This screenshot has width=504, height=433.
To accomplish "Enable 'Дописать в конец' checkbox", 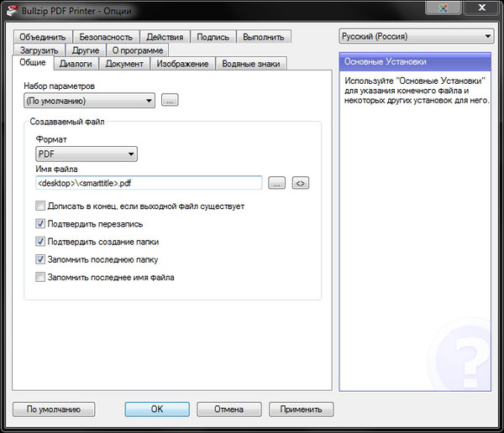I will tap(40, 206).
